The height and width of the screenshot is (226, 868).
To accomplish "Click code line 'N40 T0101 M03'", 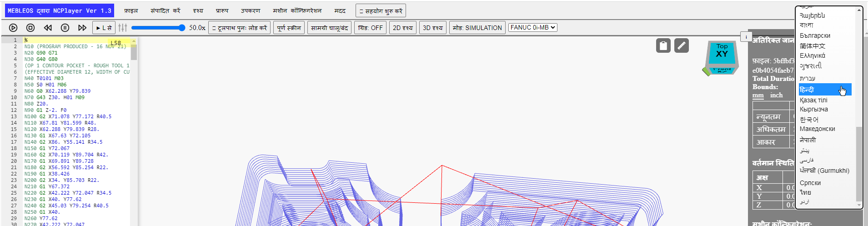I will tap(44, 78).
